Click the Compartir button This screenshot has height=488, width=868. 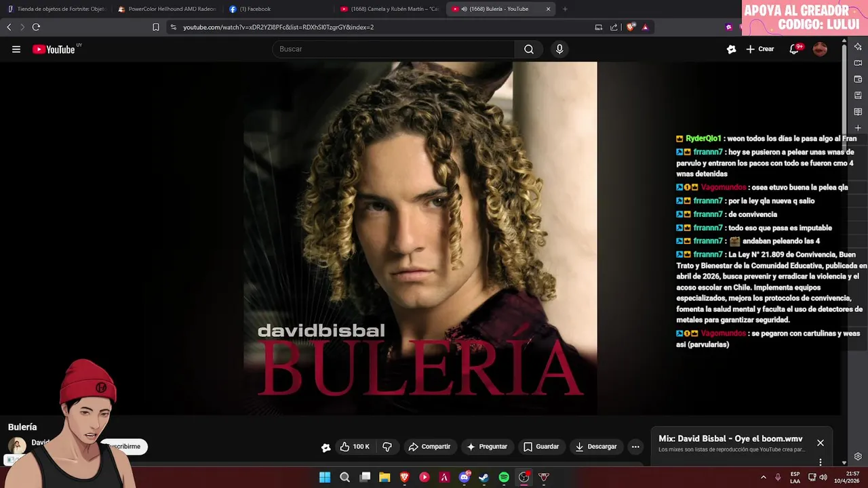point(429,447)
